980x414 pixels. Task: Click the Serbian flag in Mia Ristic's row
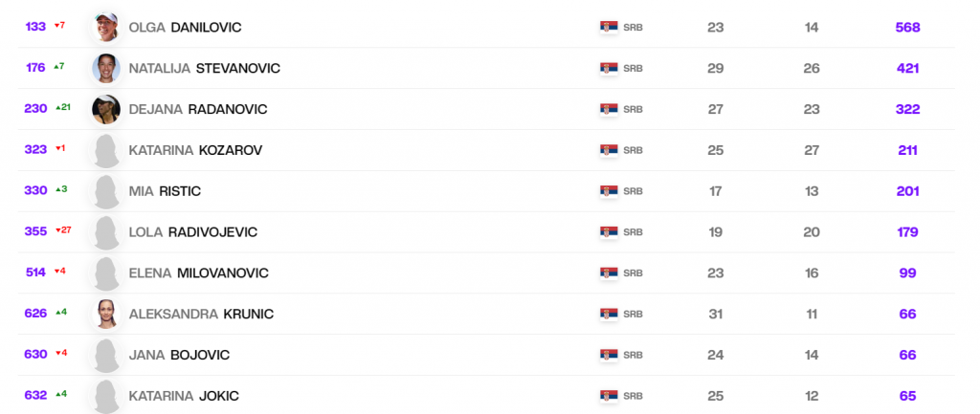coord(608,191)
